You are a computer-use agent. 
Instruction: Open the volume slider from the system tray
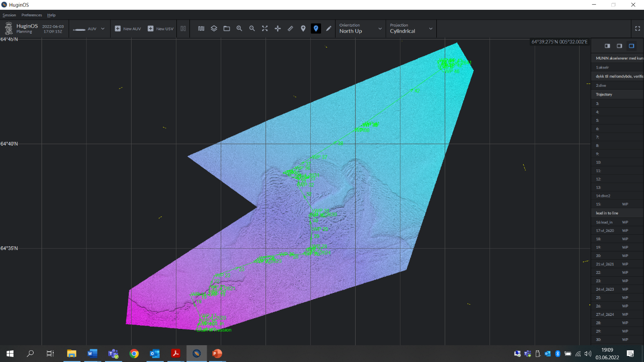click(587, 354)
